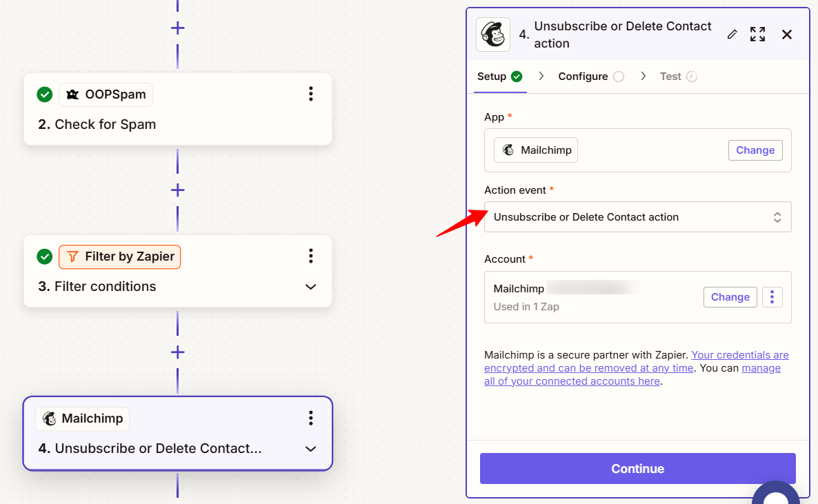Click the 'Used in 1 Zap' text
Viewport: 818px width, 504px height.
526,307
